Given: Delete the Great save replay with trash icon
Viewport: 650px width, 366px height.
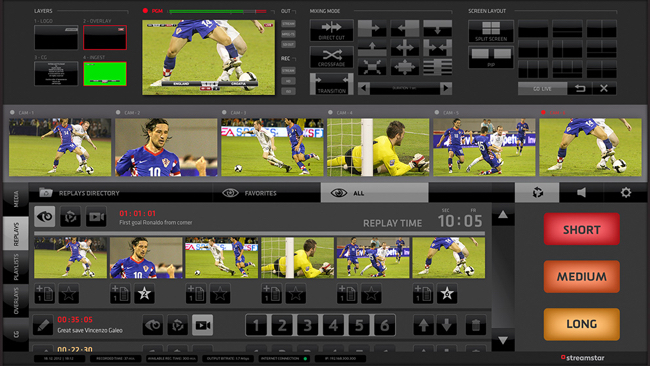Looking at the screenshot, I should point(476,325).
